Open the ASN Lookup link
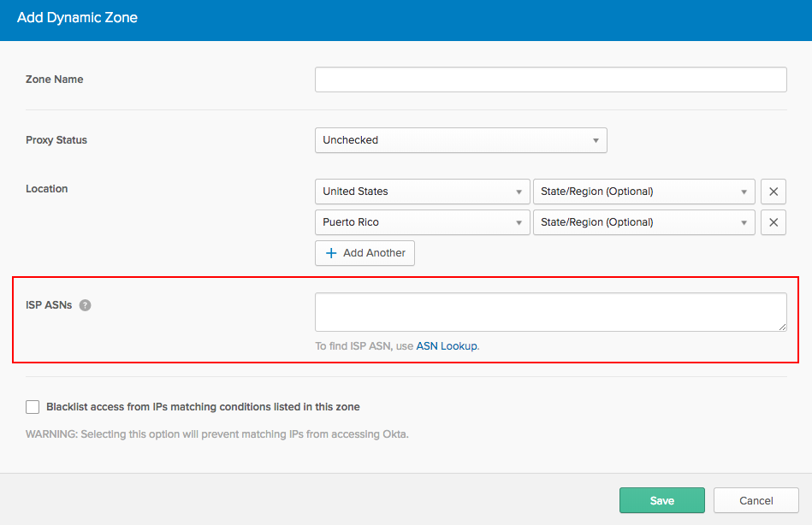The width and height of the screenshot is (812, 525). click(x=447, y=345)
